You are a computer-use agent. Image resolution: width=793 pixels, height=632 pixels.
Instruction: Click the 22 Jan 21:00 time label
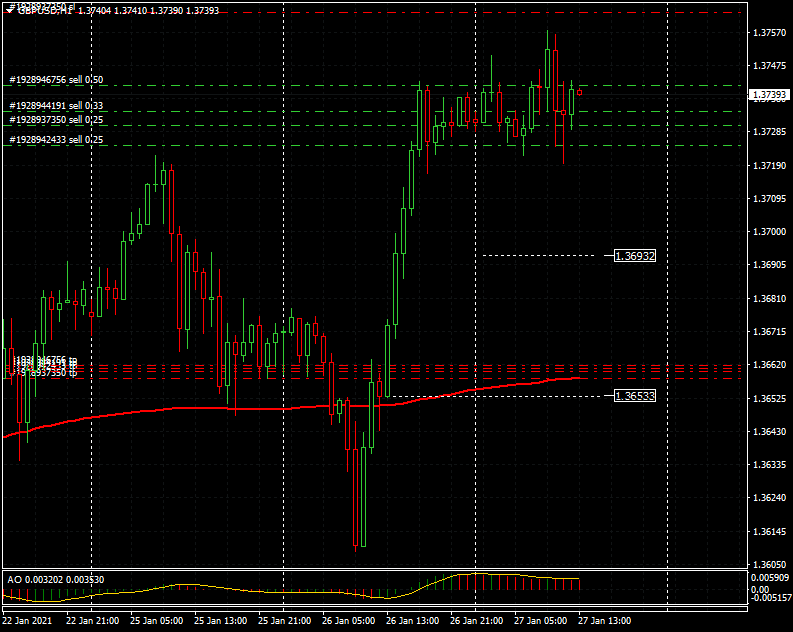coord(93,621)
